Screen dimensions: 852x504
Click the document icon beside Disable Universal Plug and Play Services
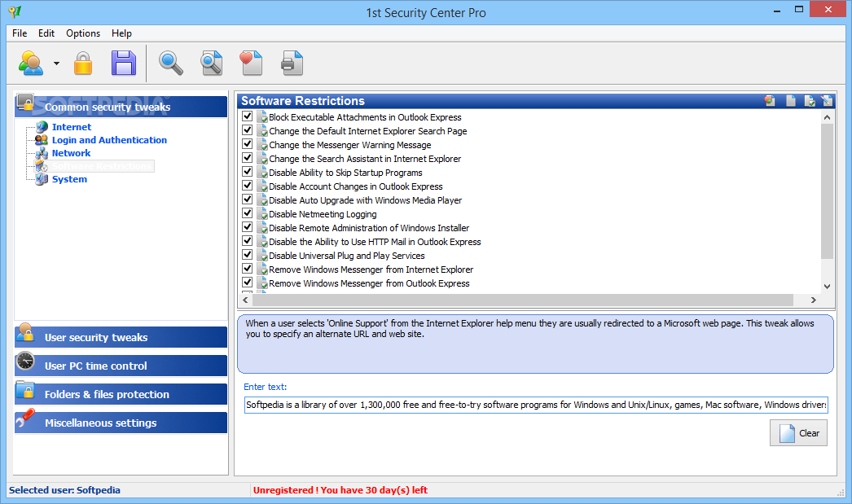click(262, 256)
